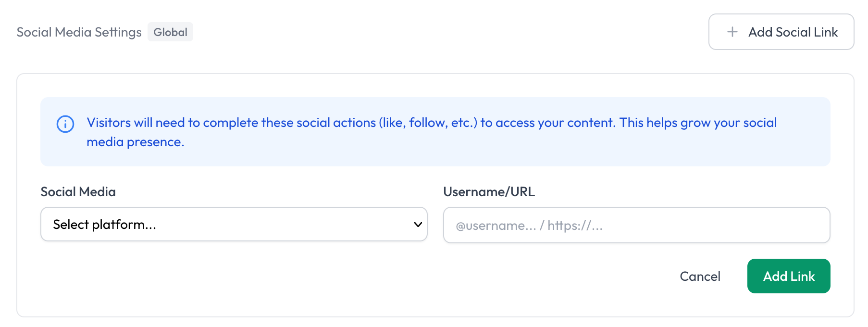Click the "Select platform..." placeholder text
868x327 pixels.
click(104, 225)
